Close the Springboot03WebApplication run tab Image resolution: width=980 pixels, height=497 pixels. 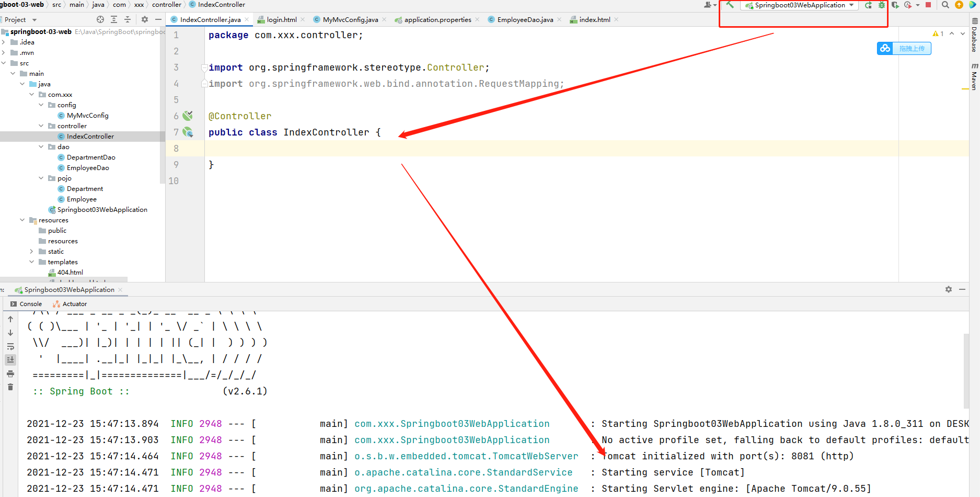(x=120, y=290)
